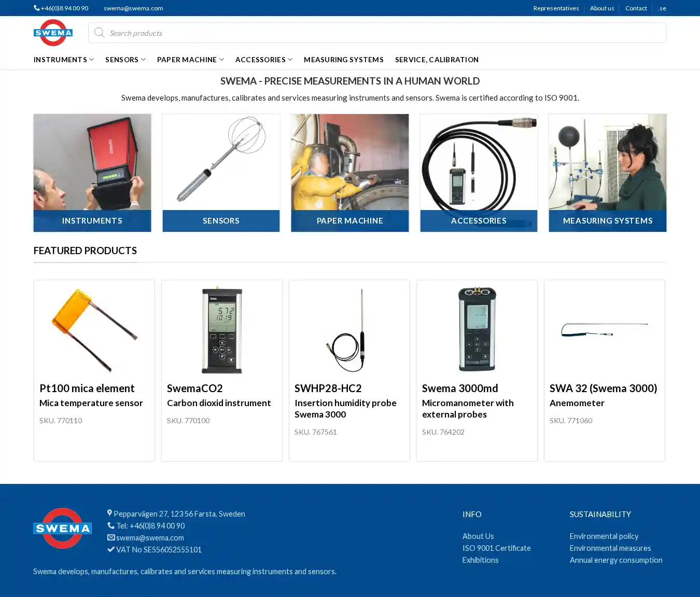Open the Representatives link in the top bar
Screen dimensions: 700x597
click(x=556, y=8)
